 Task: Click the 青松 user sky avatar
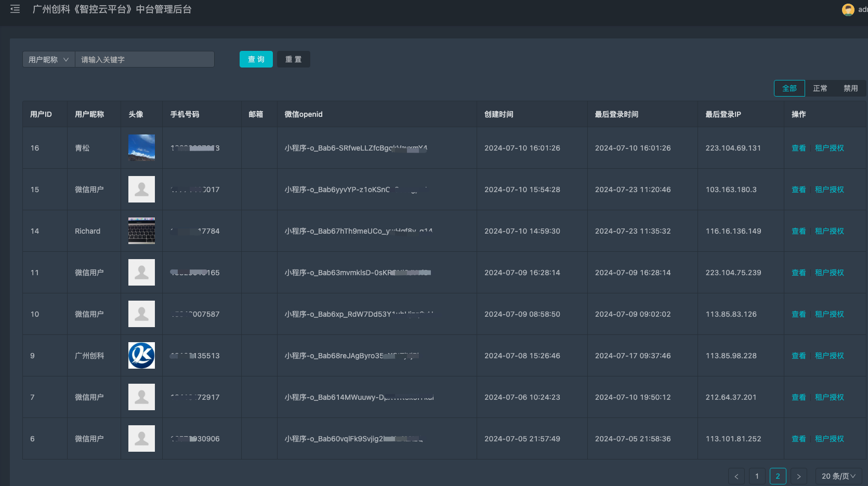coord(141,148)
